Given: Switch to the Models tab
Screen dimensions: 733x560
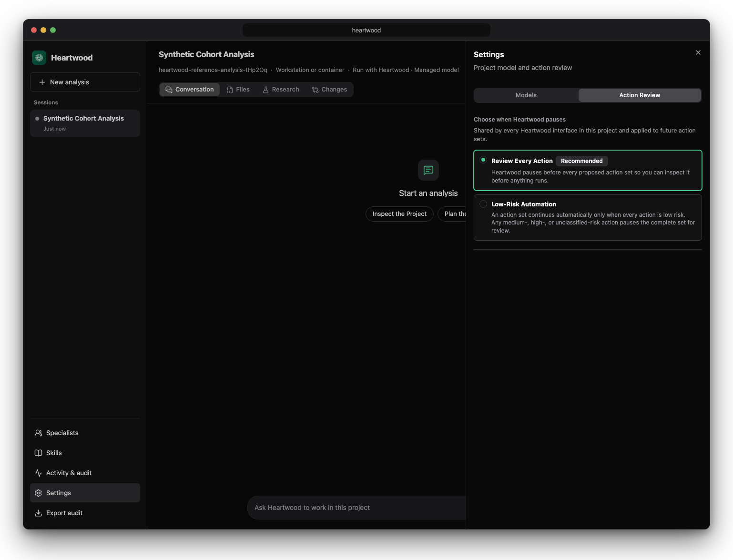Looking at the screenshot, I should [x=526, y=95].
